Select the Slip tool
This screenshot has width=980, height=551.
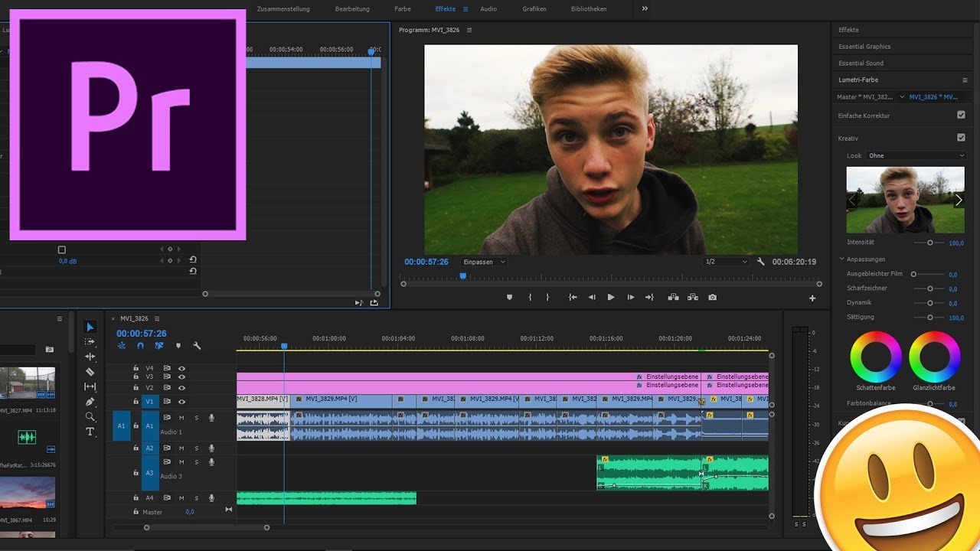(90, 387)
